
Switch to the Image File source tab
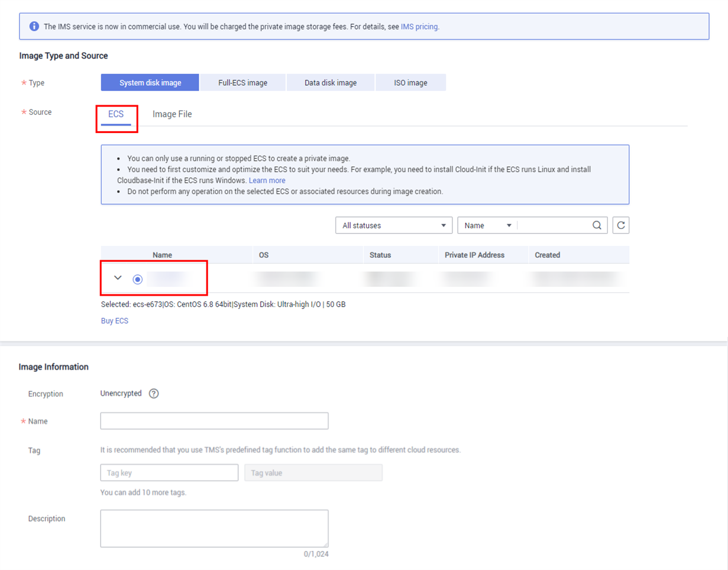(x=172, y=114)
